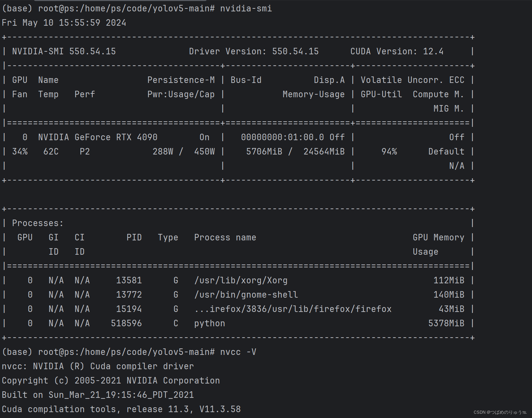Screen dimensions: 532x418
Task: Click the 'nvidia-smi' command text
Action: click(x=246, y=8)
